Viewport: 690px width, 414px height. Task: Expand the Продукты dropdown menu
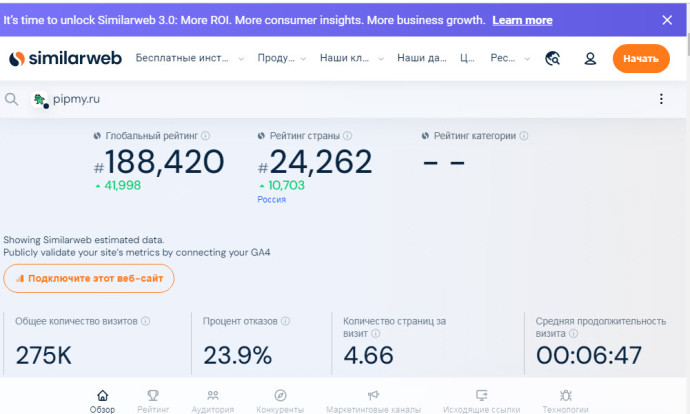pos(282,58)
